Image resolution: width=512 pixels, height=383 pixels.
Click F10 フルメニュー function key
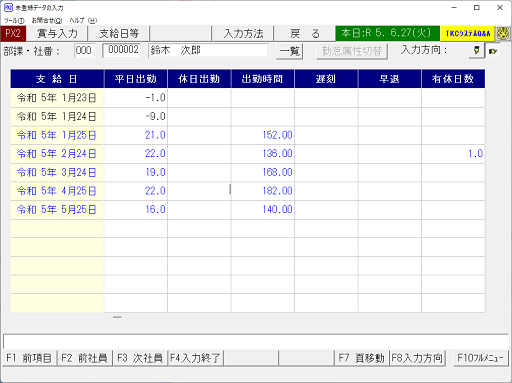coord(480,358)
